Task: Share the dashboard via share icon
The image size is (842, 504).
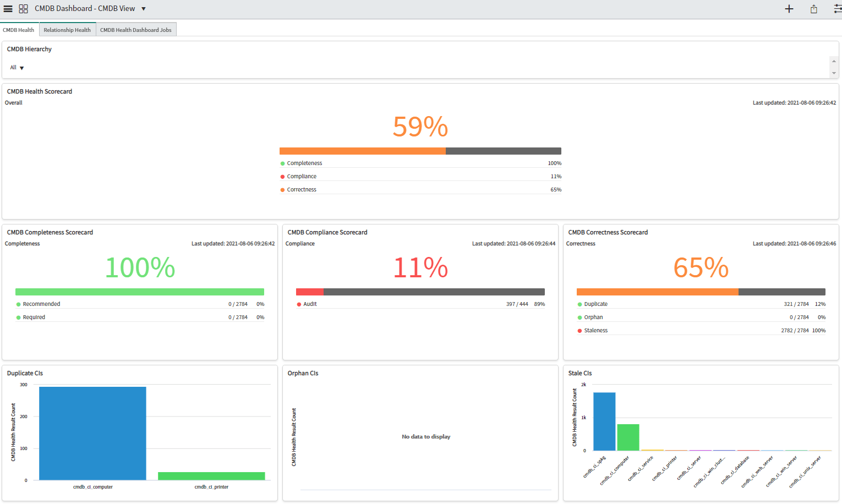Action: click(x=813, y=9)
